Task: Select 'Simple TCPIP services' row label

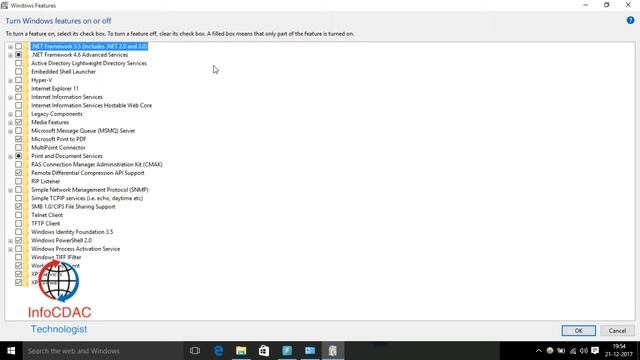Action: [87, 198]
